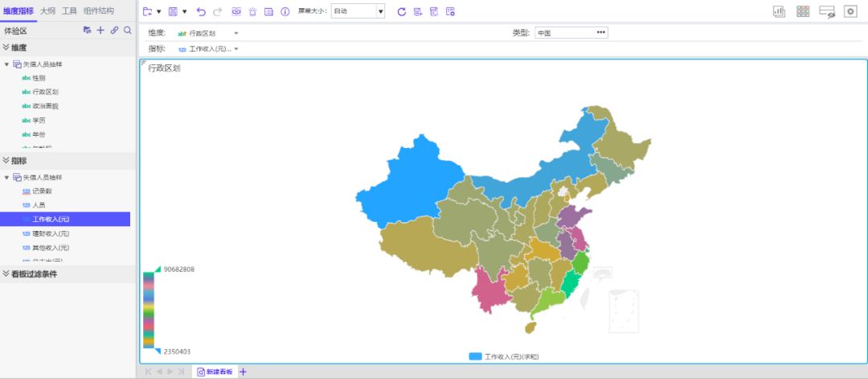The image size is (868, 379).
Task: Click the search icon in 体验区 header
Action: coord(128,30)
